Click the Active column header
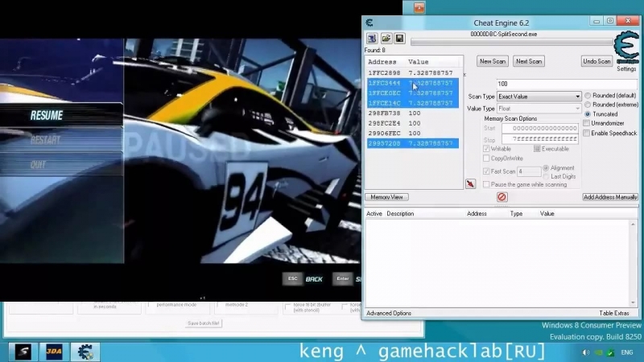This screenshot has width=644, height=362. [374, 214]
